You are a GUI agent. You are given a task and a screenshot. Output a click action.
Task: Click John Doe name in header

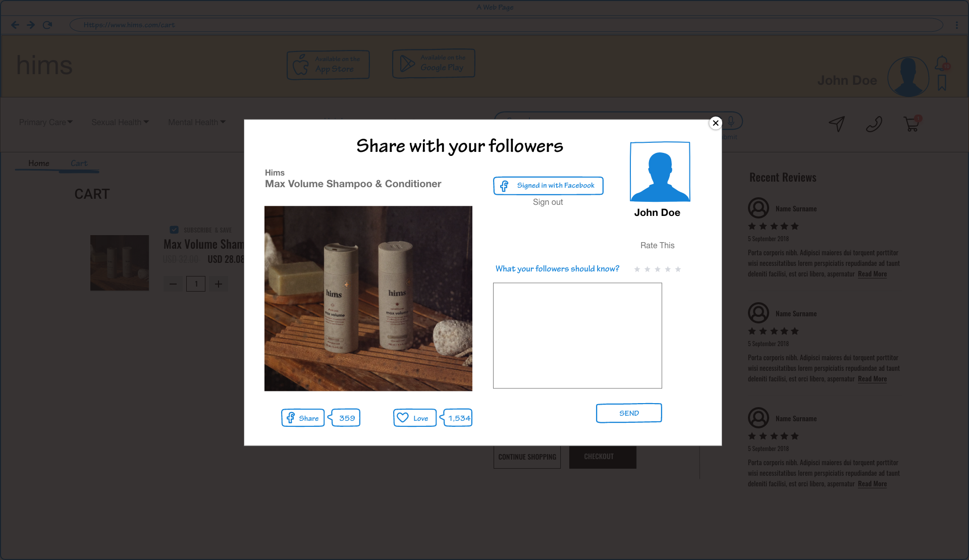pyautogui.click(x=847, y=80)
